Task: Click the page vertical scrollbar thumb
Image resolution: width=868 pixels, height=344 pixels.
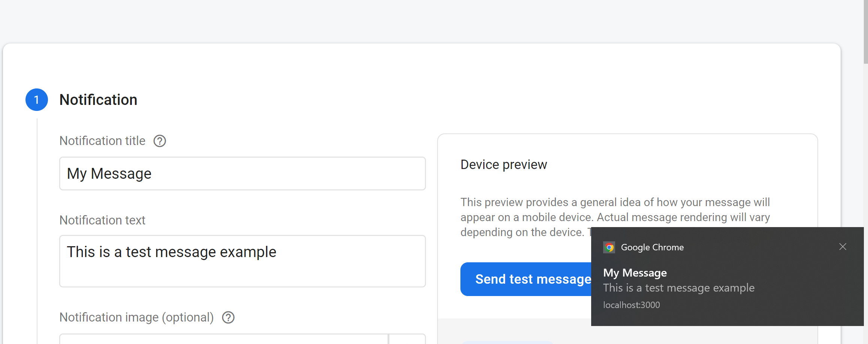Action: [x=866, y=32]
